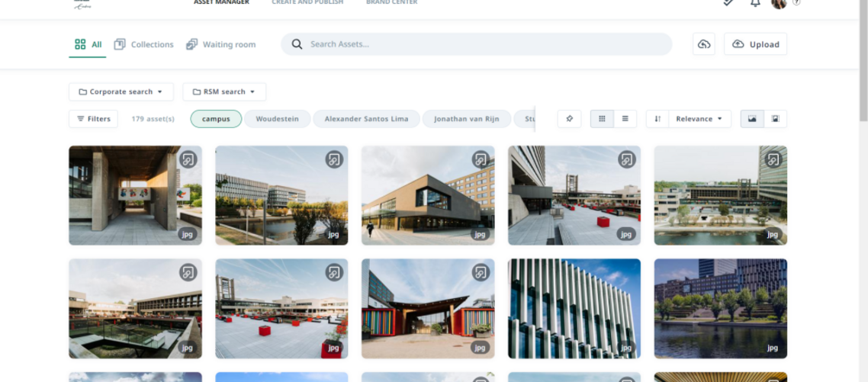Click jpg badge on dusk waterfront photo

(x=773, y=347)
